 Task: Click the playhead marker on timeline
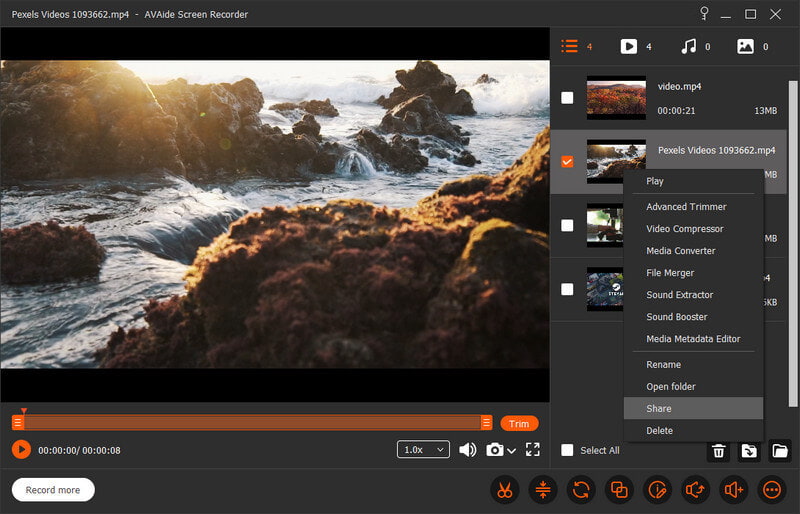(x=23, y=410)
